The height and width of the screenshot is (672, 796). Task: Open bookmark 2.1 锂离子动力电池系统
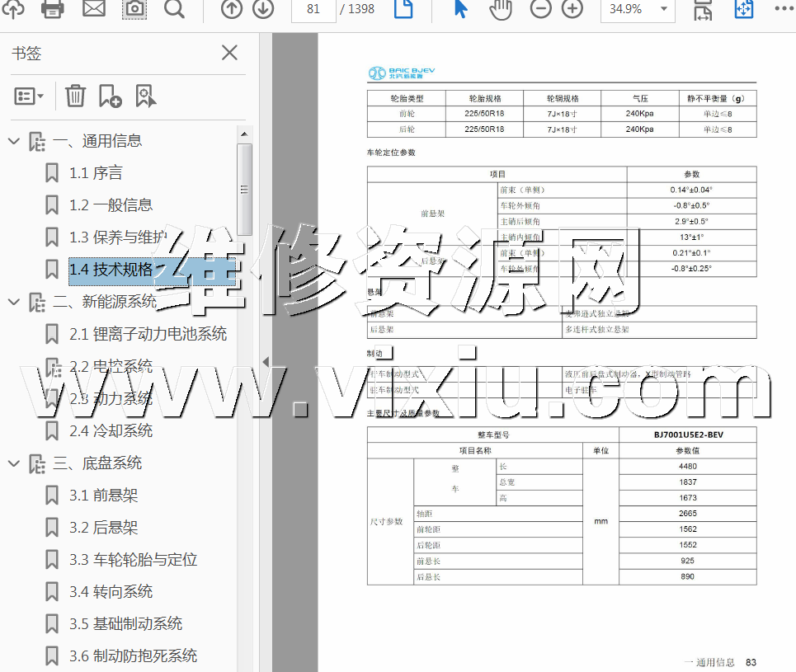[148, 334]
